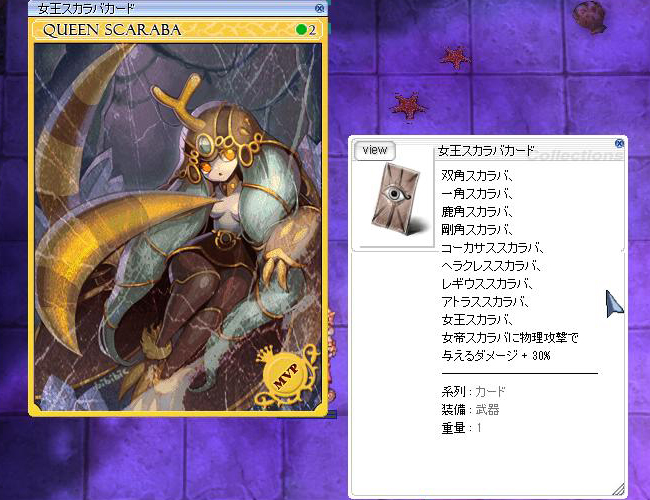Click the view button in item window
Viewport: 650px width, 500px height.
(x=375, y=150)
